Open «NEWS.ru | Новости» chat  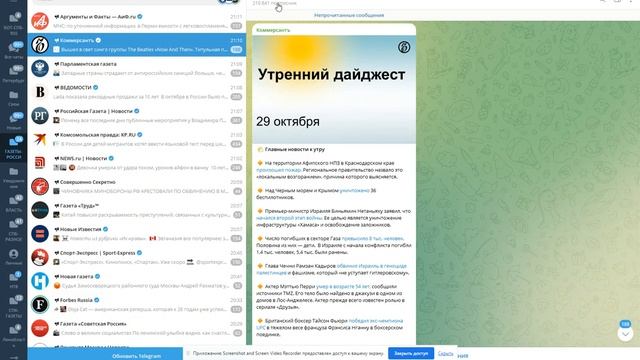pos(137,163)
